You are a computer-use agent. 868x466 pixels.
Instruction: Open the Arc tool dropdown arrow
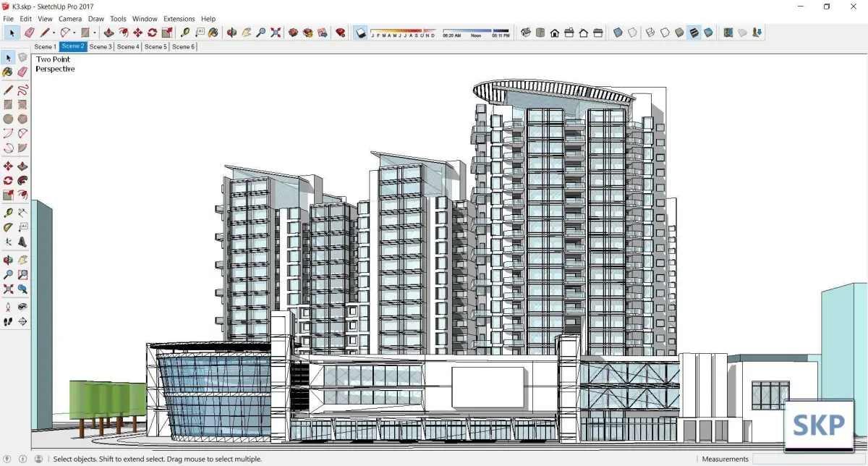(75, 33)
